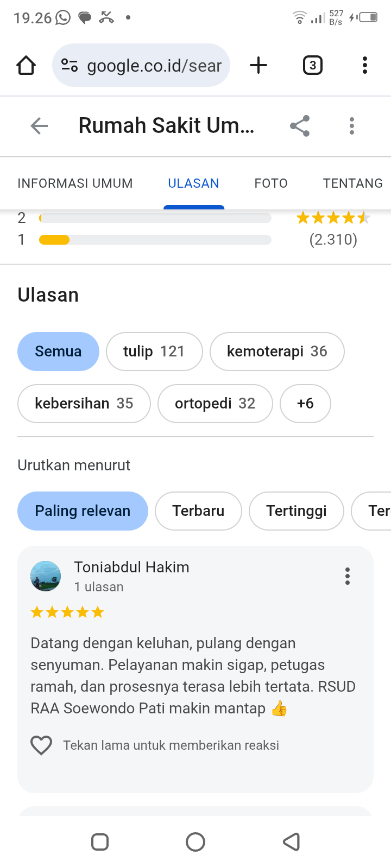Select the Semua review filter chip
391x868 pixels.
click(58, 352)
